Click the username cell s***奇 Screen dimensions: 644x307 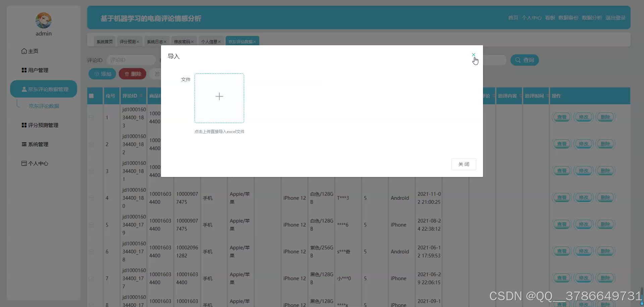pyautogui.click(x=343, y=252)
